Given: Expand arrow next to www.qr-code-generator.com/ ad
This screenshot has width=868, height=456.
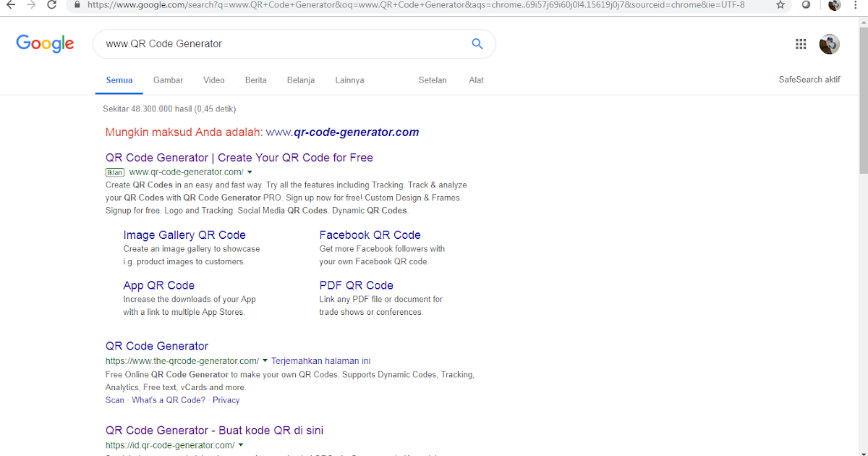Looking at the screenshot, I should pyautogui.click(x=250, y=172).
